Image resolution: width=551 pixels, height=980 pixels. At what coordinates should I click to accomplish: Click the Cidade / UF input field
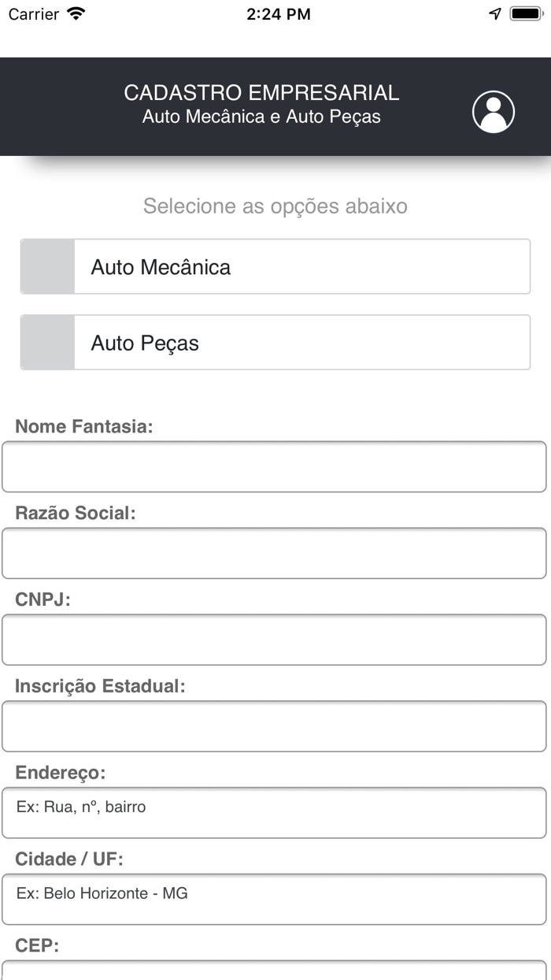[275, 893]
